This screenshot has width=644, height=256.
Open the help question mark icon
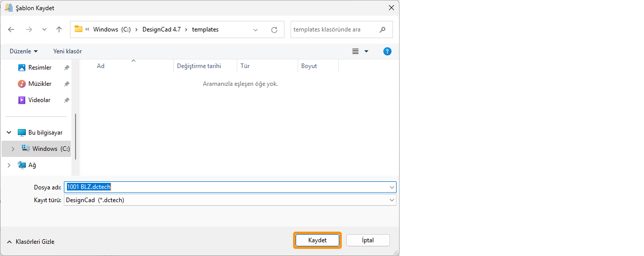(x=387, y=51)
